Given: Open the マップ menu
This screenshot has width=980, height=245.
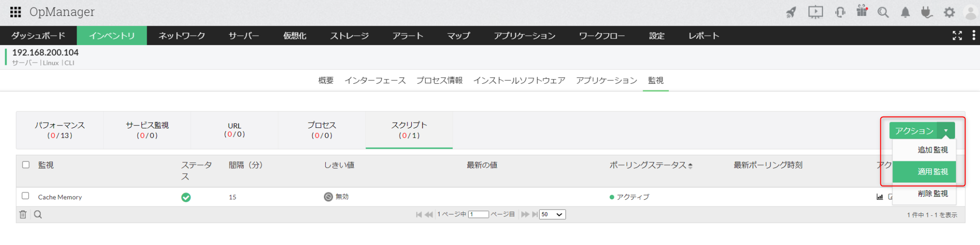Looking at the screenshot, I should tap(458, 36).
